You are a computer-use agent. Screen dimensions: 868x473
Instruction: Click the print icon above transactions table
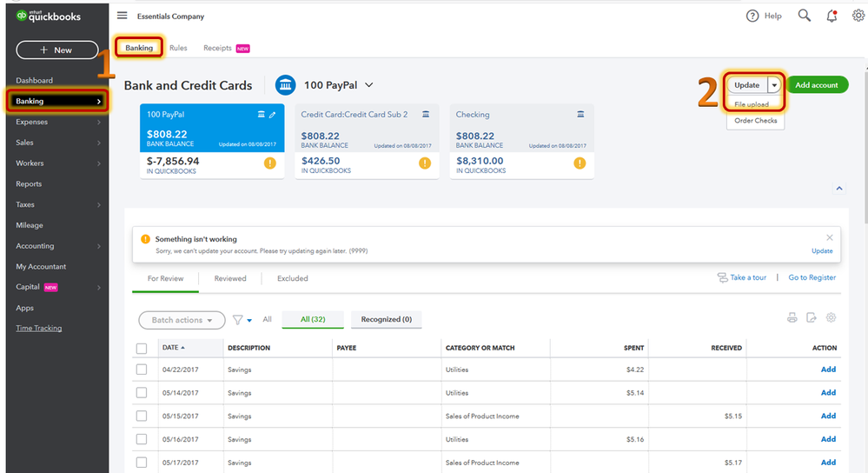click(792, 317)
